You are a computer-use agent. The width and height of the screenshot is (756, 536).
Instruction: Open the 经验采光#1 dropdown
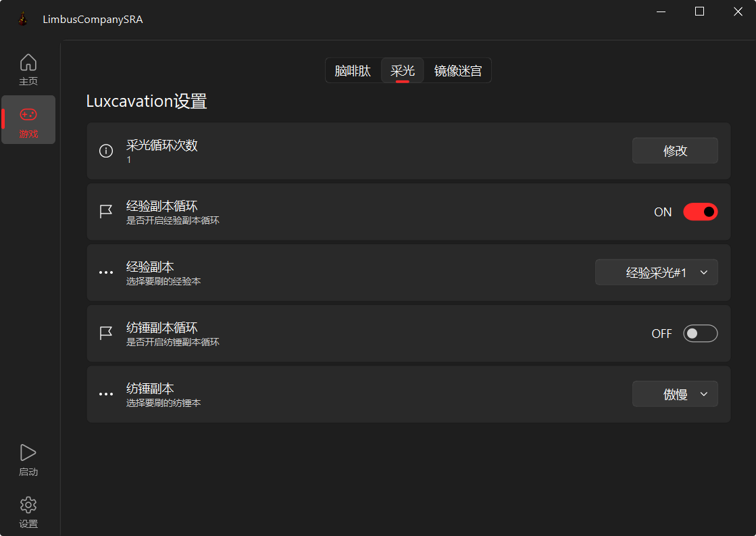656,272
